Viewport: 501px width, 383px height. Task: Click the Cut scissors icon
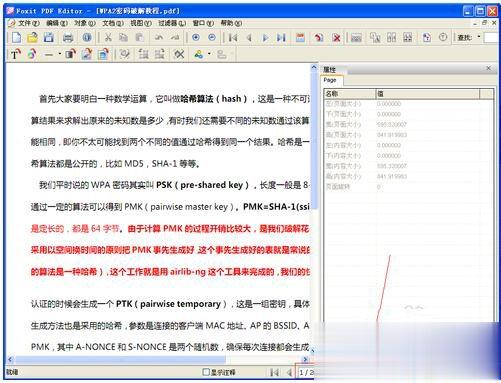coord(108,38)
